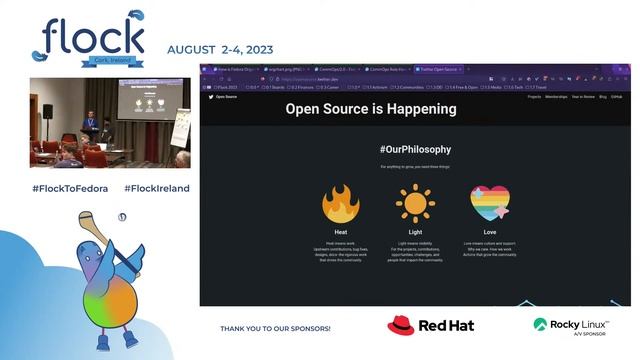This screenshot has height=360, width=640.
Task: Click the 'Light' label under the sun
Action: (415, 232)
